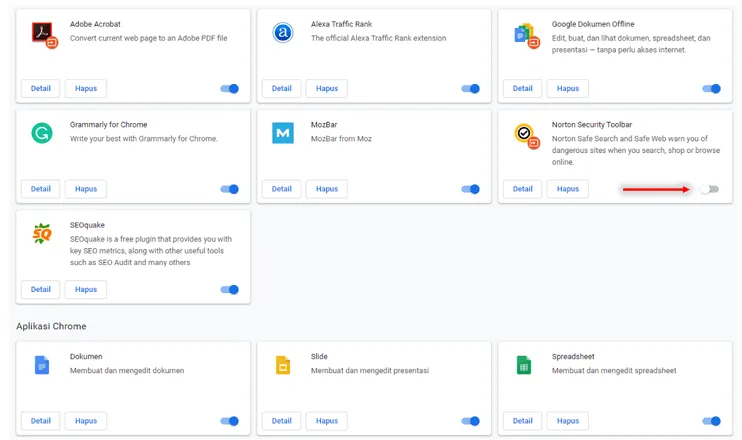Screen dimensions: 742x440
Task: Click Hapus for Alexa Traffic Rank
Action: 327,88
